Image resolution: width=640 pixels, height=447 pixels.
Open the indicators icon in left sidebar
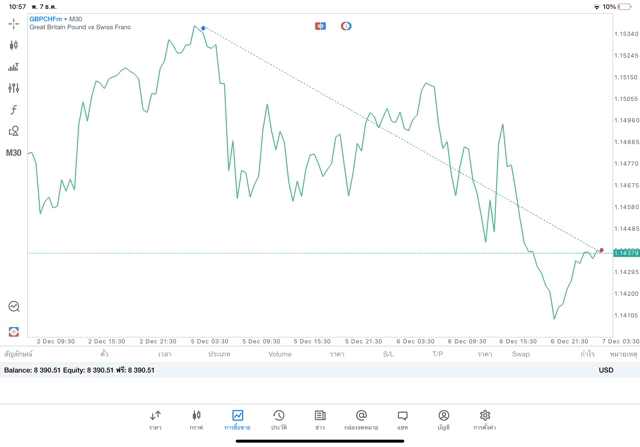(x=13, y=67)
